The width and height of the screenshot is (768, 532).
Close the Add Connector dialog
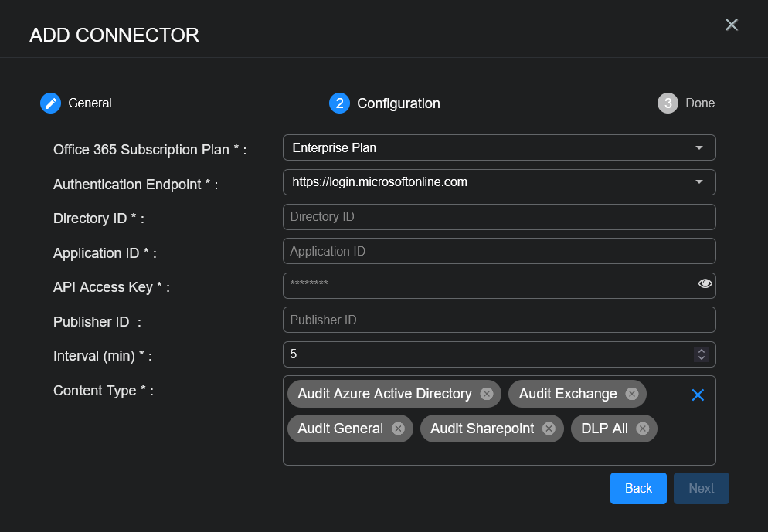click(732, 25)
